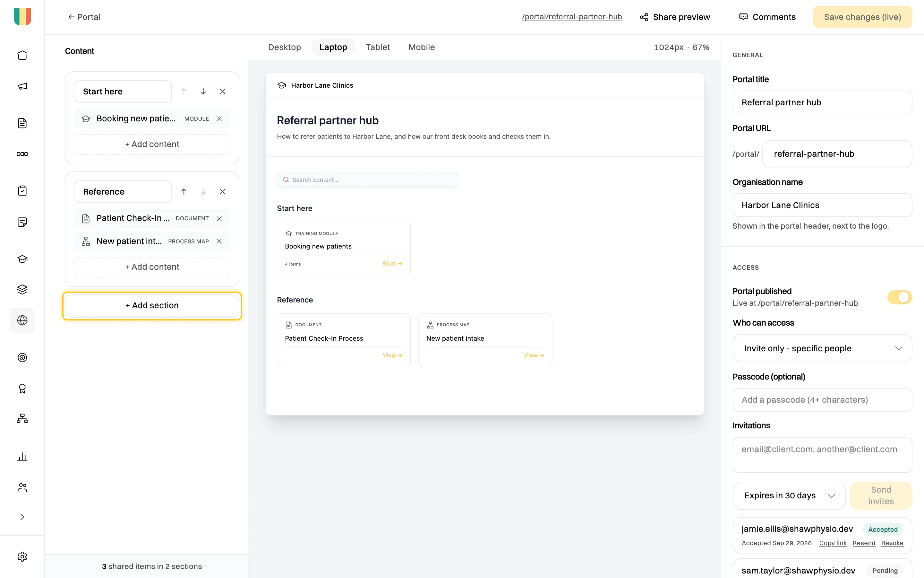Open the stacked layers icon in sidebar
Screen dimensions: 924x578
click(22, 289)
